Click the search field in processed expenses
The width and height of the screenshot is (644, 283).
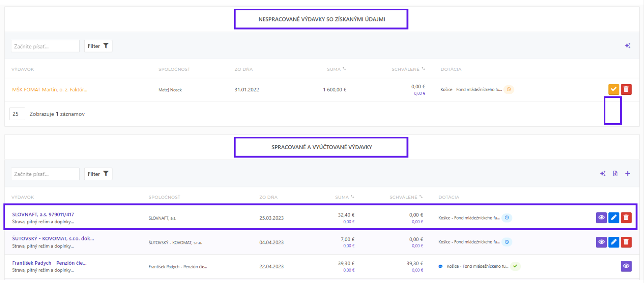point(45,174)
